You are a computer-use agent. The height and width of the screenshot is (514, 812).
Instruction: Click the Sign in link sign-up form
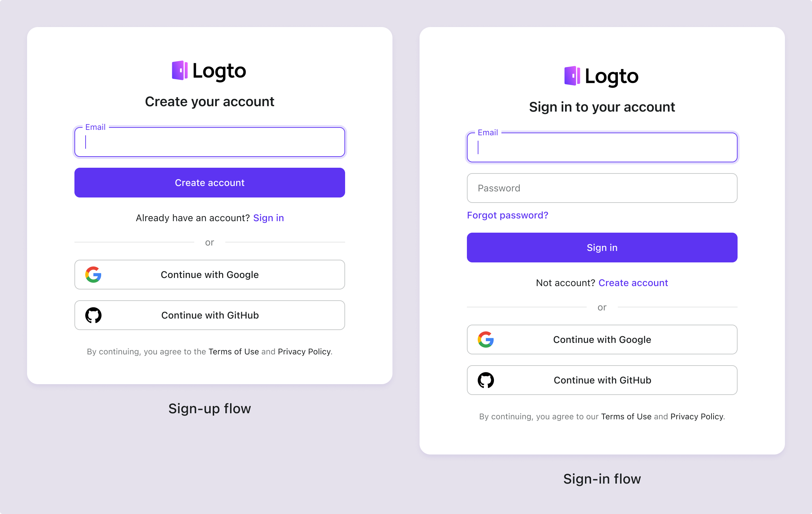269,217
